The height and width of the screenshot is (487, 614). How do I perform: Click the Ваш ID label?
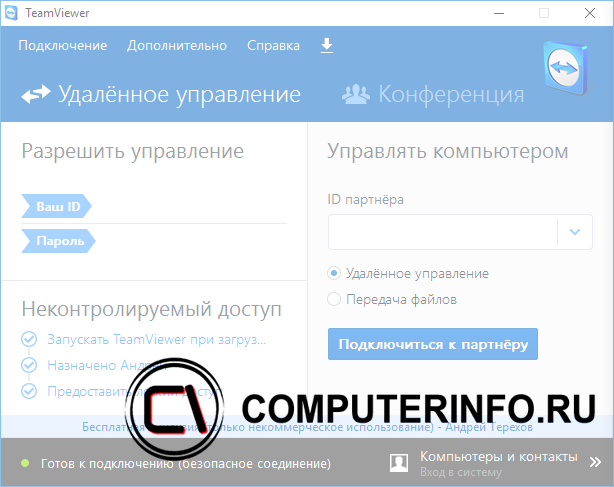pyautogui.click(x=56, y=206)
